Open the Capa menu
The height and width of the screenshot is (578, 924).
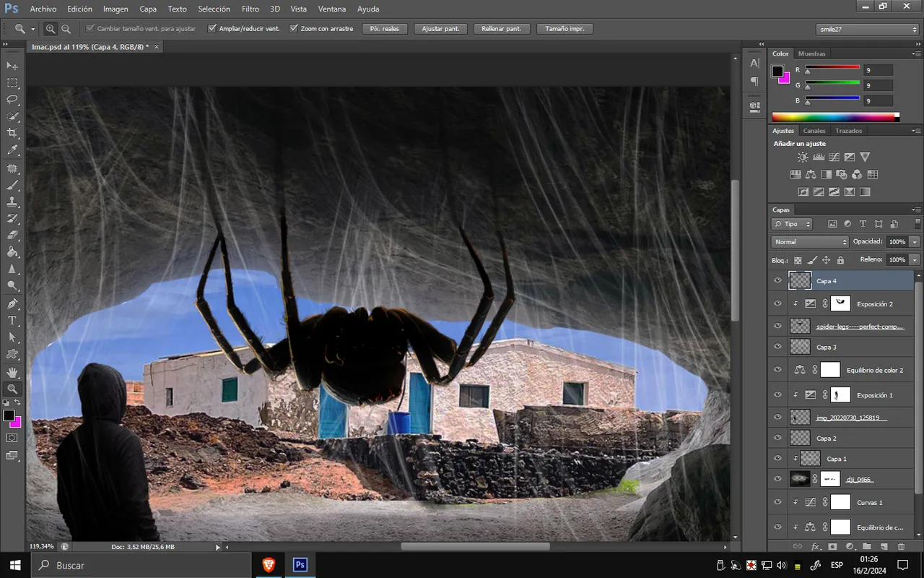click(x=148, y=9)
